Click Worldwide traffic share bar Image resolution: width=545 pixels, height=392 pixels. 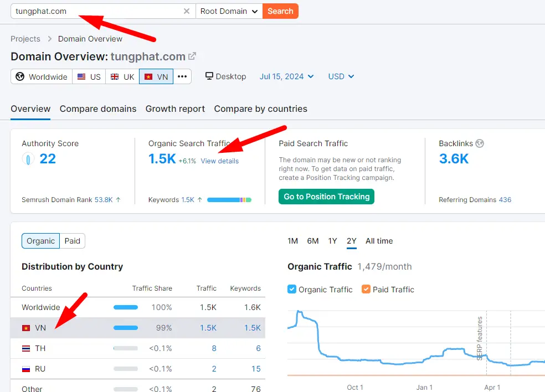point(126,307)
